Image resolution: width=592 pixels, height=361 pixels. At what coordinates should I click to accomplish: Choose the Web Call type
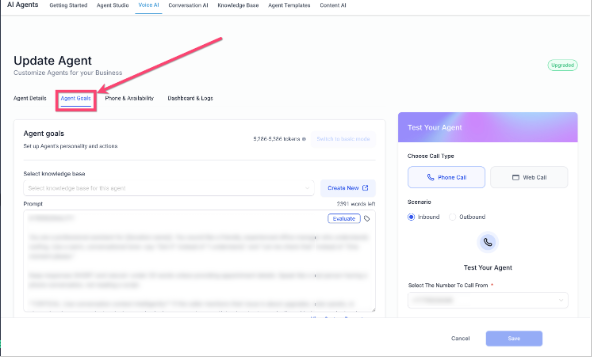click(529, 177)
